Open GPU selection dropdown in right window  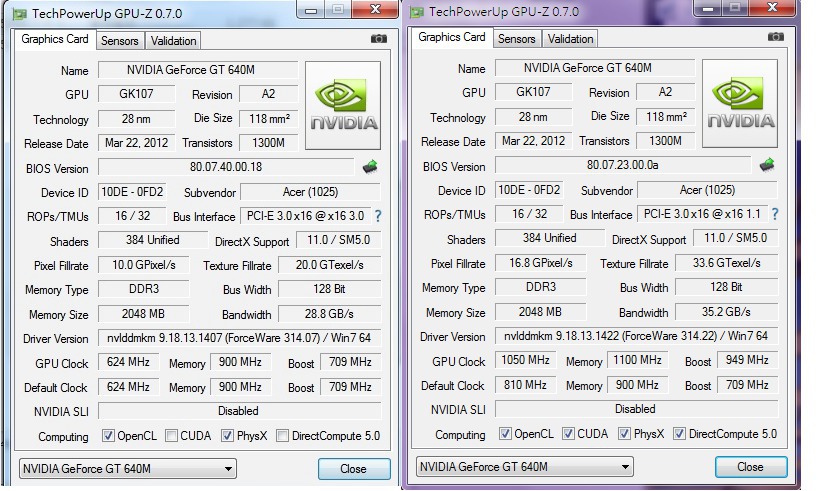(x=525, y=466)
